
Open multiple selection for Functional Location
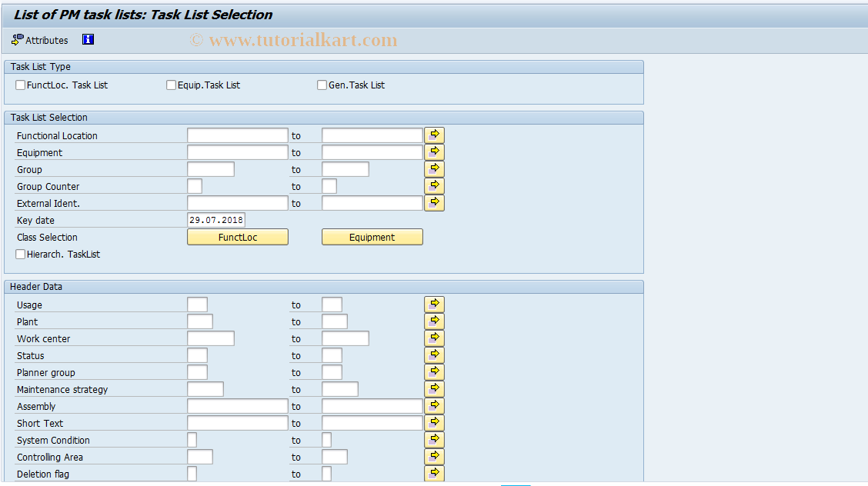(x=435, y=135)
